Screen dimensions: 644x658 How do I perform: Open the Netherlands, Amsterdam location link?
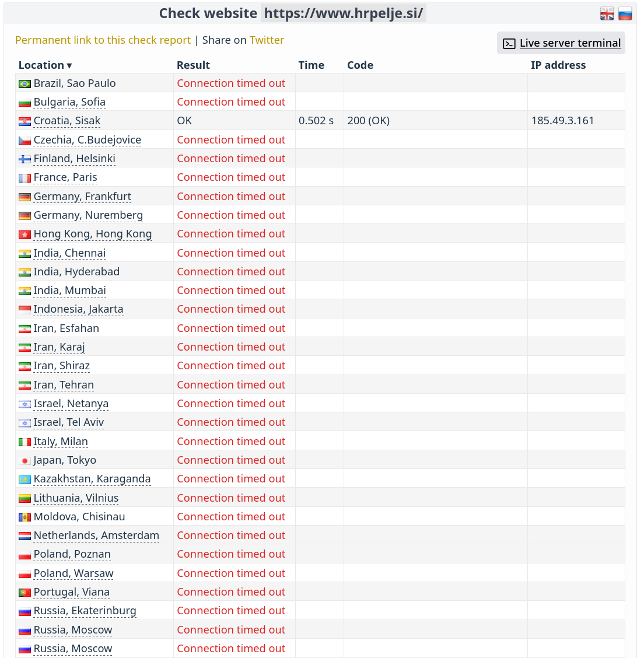point(96,535)
